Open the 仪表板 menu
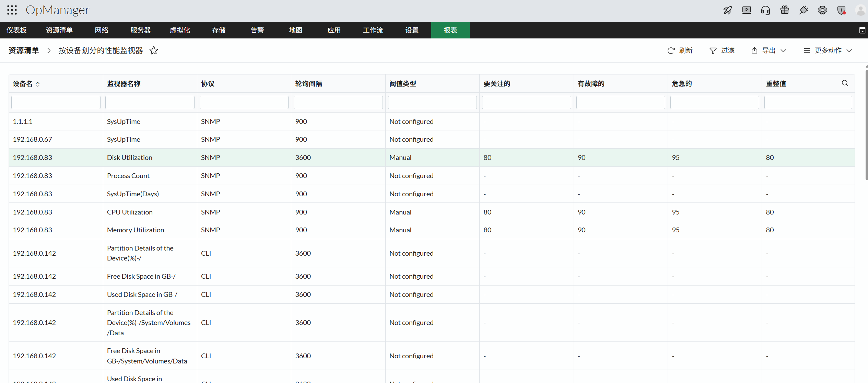The height and width of the screenshot is (383, 868). [16, 30]
